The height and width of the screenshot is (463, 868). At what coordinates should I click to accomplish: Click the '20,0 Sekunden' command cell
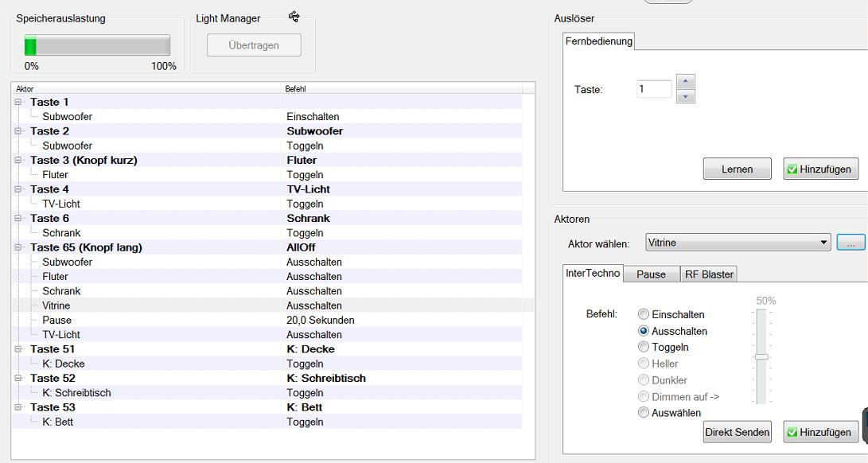(x=321, y=320)
